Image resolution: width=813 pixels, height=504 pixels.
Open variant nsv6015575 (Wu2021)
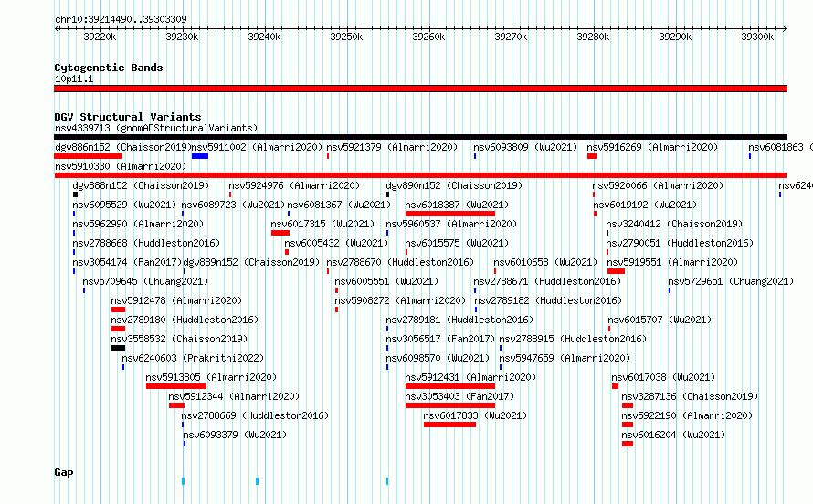click(457, 243)
